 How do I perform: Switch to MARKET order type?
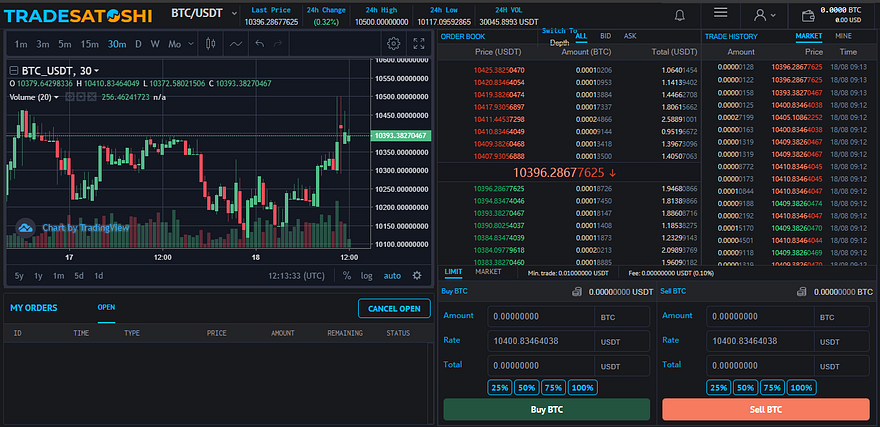(488, 272)
